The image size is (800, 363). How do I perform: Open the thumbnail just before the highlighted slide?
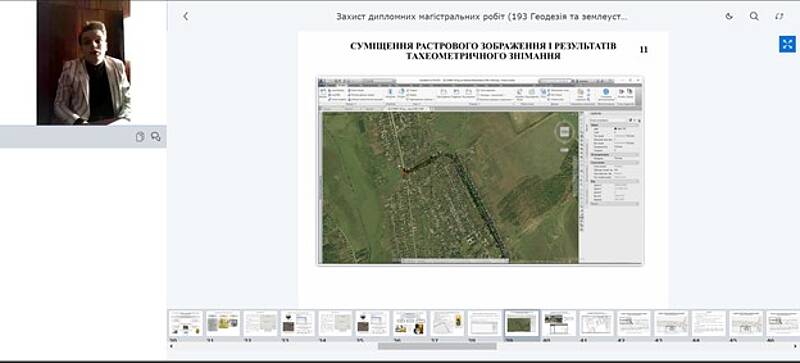click(484, 324)
